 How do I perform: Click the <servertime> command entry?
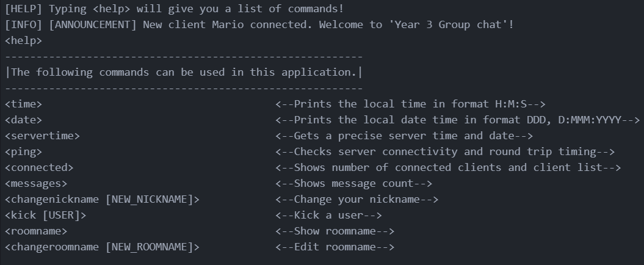(x=42, y=136)
